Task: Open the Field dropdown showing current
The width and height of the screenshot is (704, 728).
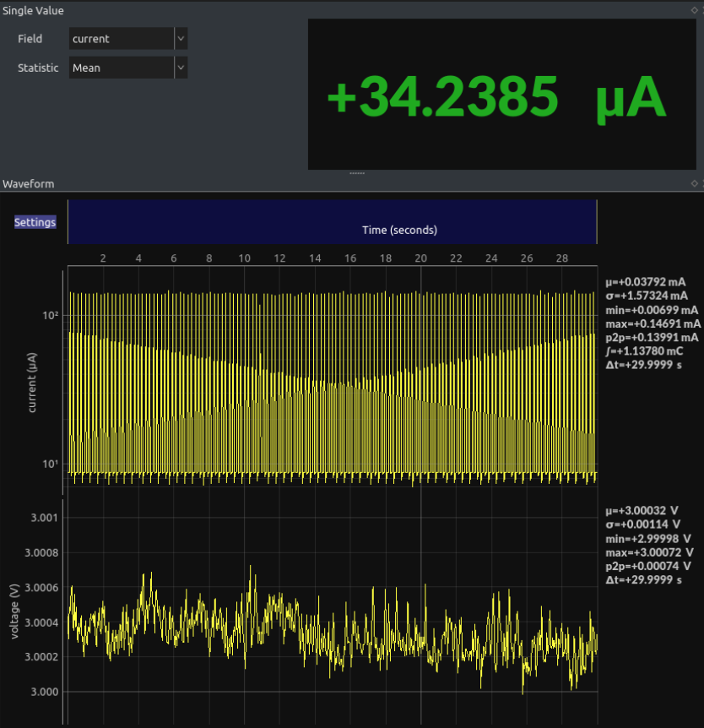Action: [x=127, y=39]
